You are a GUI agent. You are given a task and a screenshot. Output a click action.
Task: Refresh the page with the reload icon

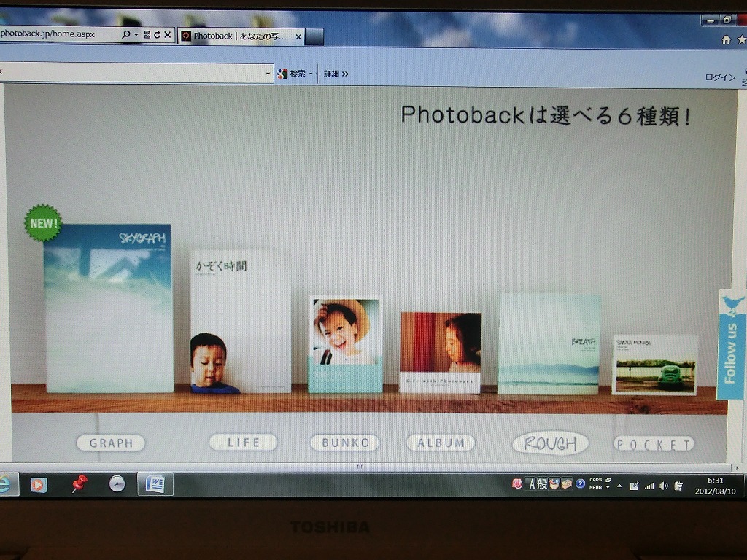coord(158,35)
